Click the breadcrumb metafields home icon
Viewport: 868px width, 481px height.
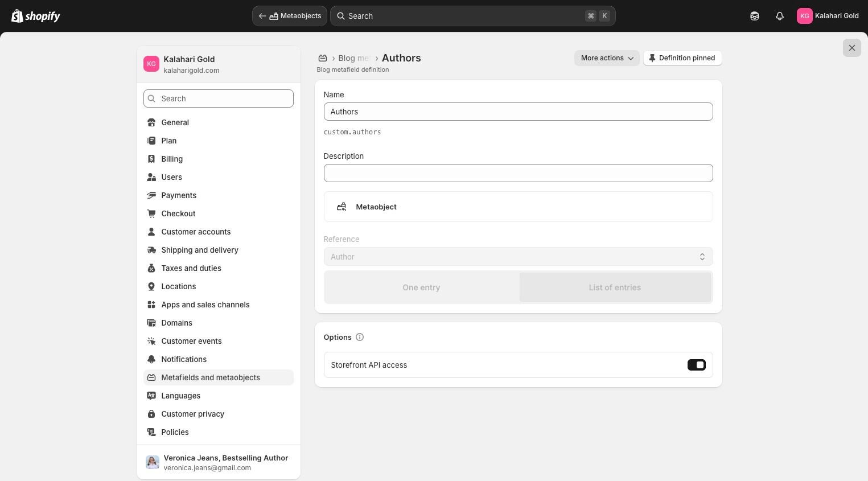coord(323,58)
